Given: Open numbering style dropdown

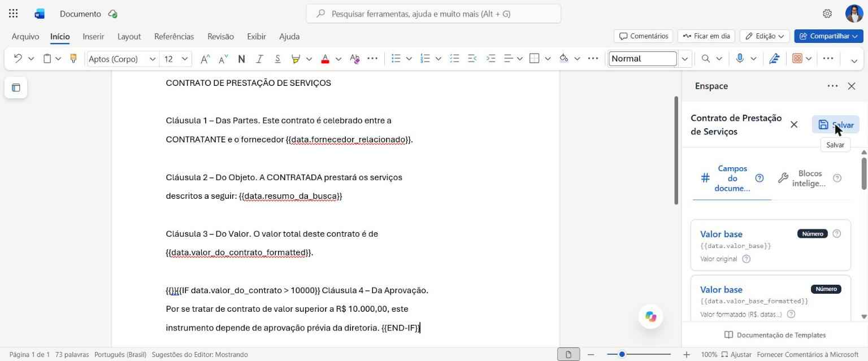Looking at the screenshot, I should [439, 58].
